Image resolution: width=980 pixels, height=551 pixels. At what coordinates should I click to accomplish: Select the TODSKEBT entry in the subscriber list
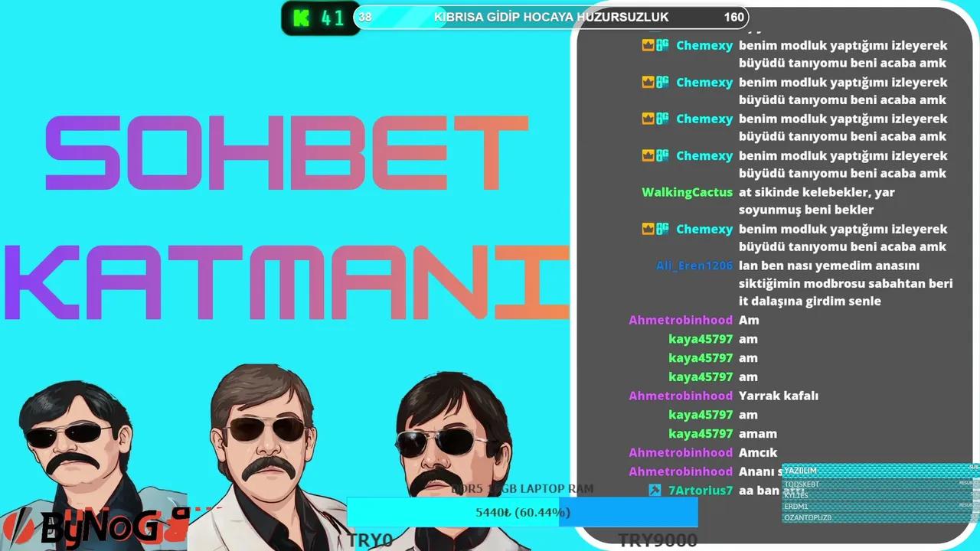click(881, 484)
